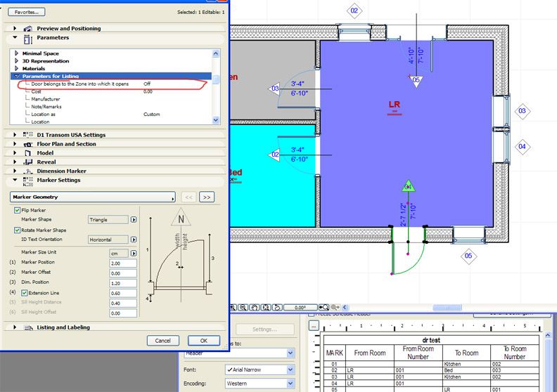The width and height of the screenshot is (557, 392).
Task: Collapse the Parameters panel
Action: pos(15,37)
